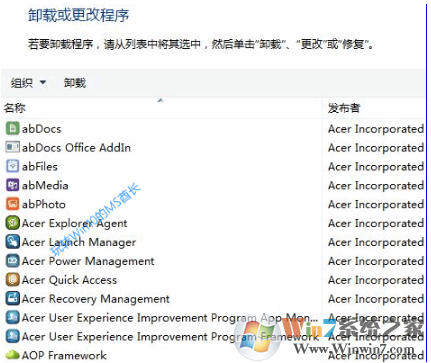431x363 pixels.
Task: Select the abPhoto entry name
Action: click(44, 204)
